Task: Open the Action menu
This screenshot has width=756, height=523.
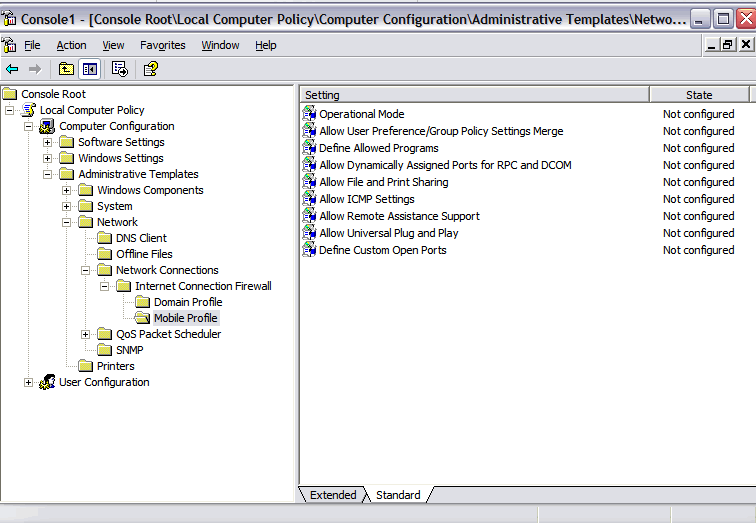Action: [x=71, y=45]
